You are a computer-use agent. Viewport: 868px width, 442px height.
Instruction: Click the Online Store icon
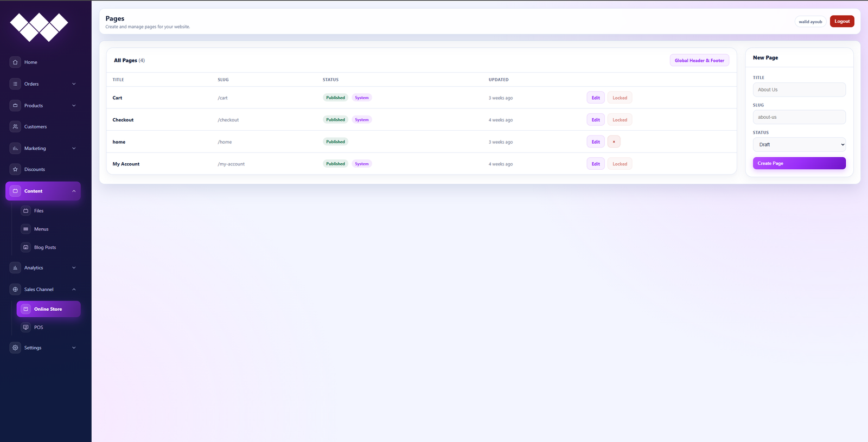(x=25, y=309)
